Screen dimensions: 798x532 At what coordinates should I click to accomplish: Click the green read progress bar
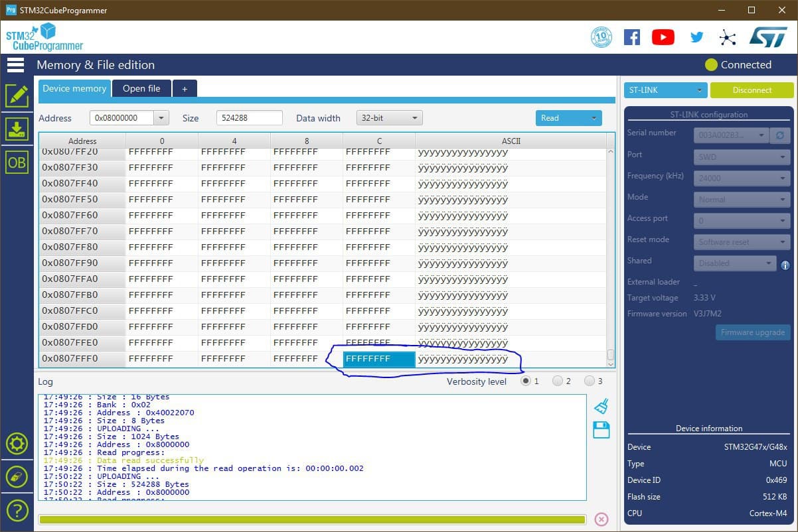click(x=312, y=519)
